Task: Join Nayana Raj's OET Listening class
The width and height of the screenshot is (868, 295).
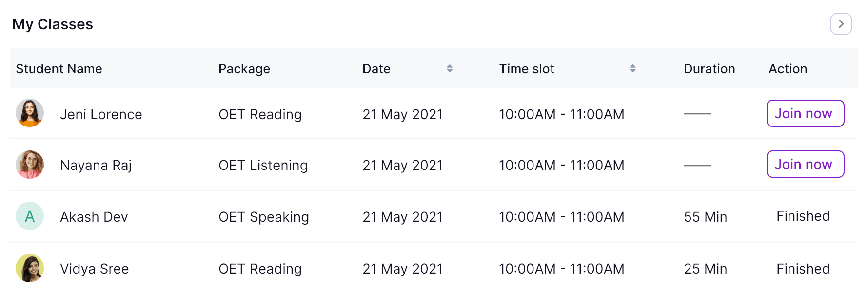Action: tap(805, 164)
